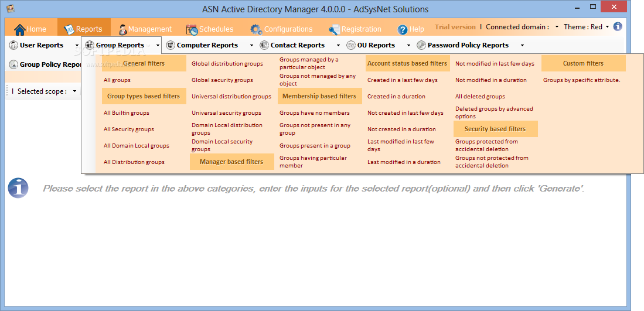Expand the OU Reports dropdown arrow
Viewport: 644px width, 311px height.
click(x=408, y=46)
